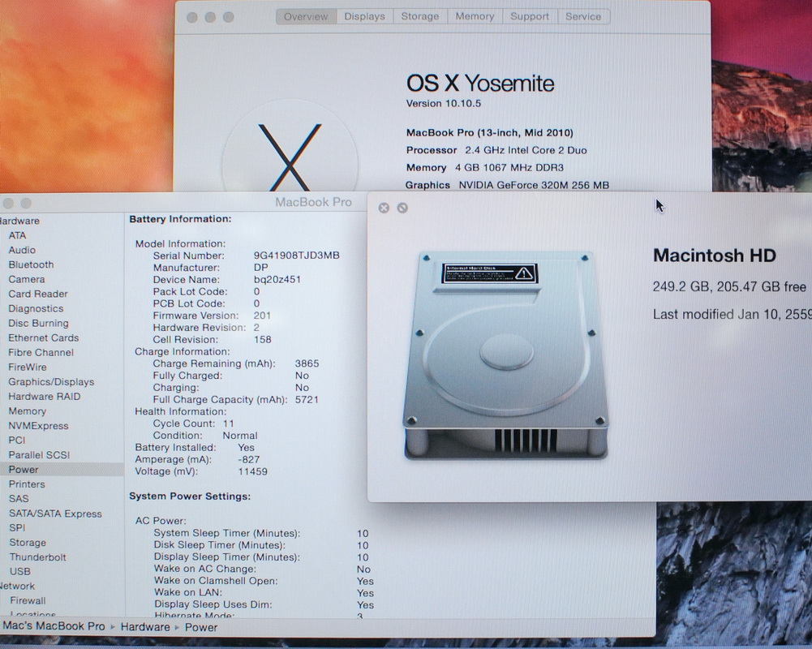812x649 pixels.
Task: Select Camera in the sidebar
Action: 27,279
